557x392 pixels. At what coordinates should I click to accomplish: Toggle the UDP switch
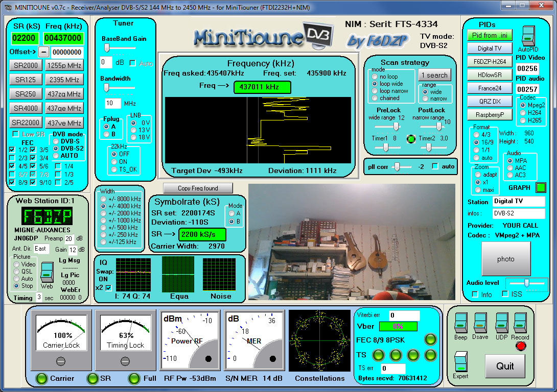click(x=501, y=323)
